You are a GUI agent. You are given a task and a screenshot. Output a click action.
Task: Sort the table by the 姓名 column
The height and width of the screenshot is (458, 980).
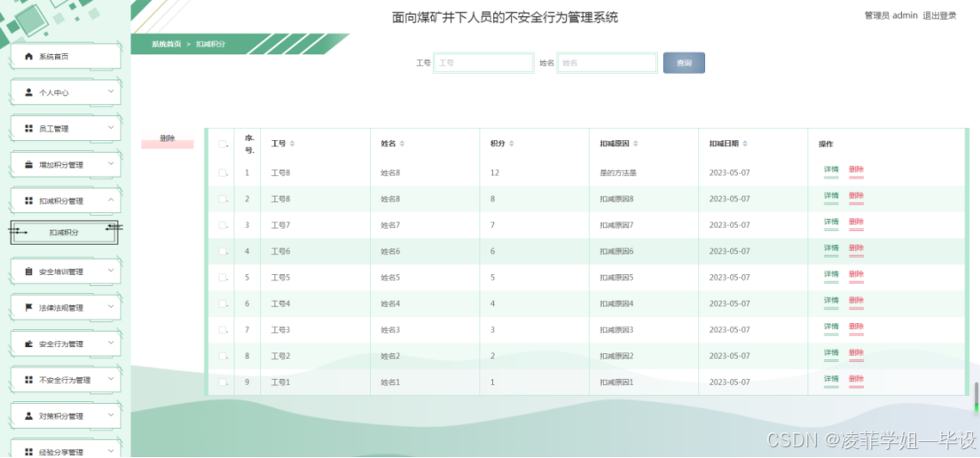tap(402, 144)
